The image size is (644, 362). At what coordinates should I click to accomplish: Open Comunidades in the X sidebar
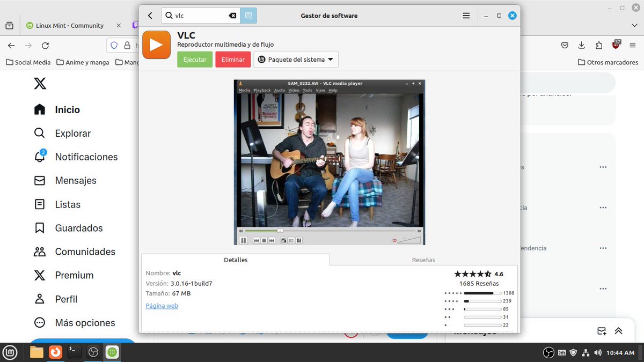pos(75,252)
